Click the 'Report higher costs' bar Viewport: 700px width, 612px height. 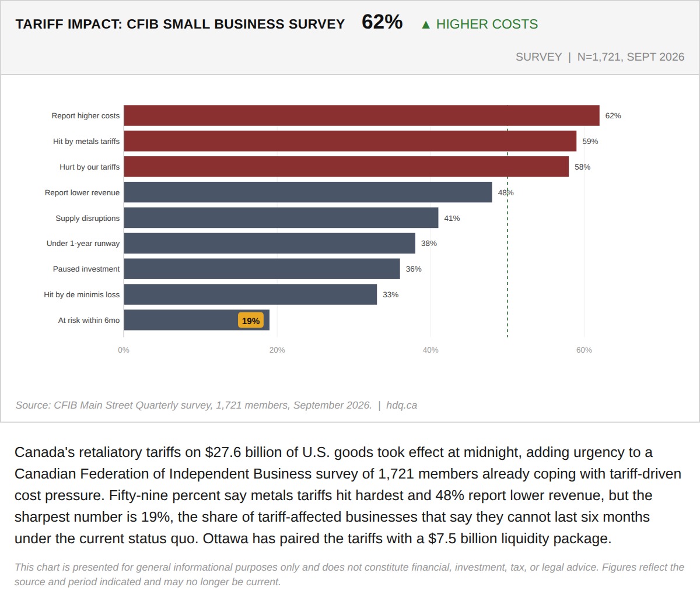tap(362, 115)
